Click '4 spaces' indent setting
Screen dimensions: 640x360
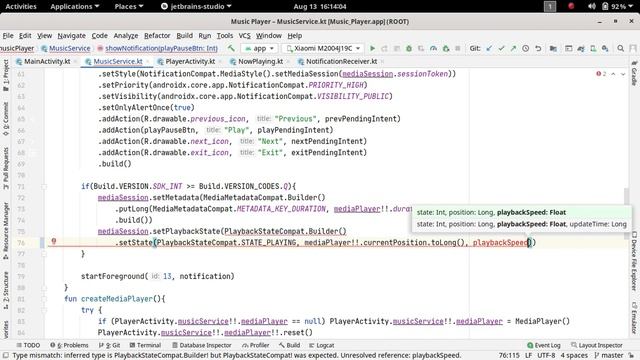[574, 355]
